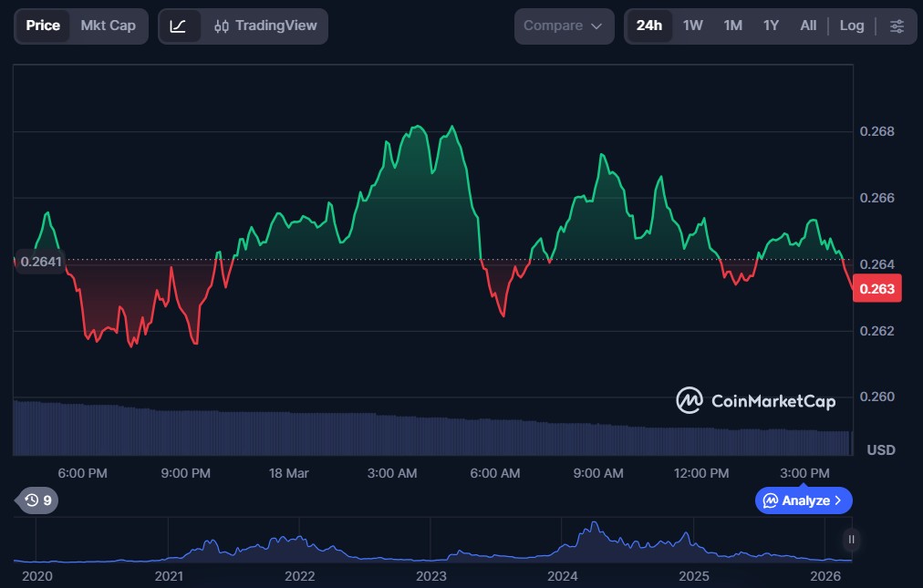
Task: Enable Log scale on the chart
Action: 851,26
